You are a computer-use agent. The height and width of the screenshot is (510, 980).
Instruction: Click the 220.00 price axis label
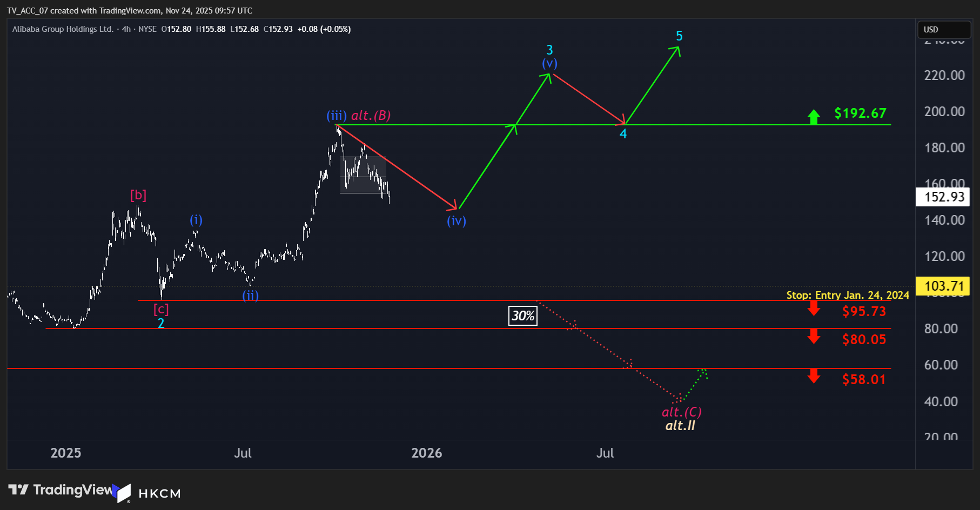coord(944,75)
